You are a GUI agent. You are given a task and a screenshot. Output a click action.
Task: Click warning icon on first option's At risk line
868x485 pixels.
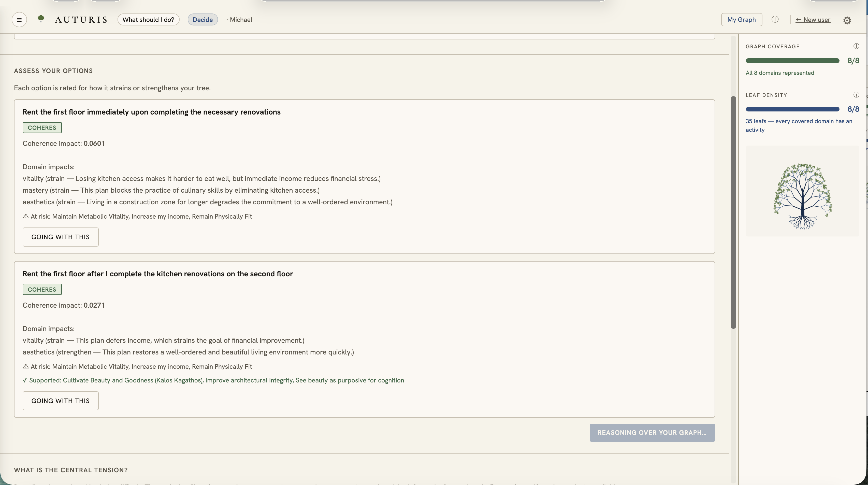click(26, 216)
